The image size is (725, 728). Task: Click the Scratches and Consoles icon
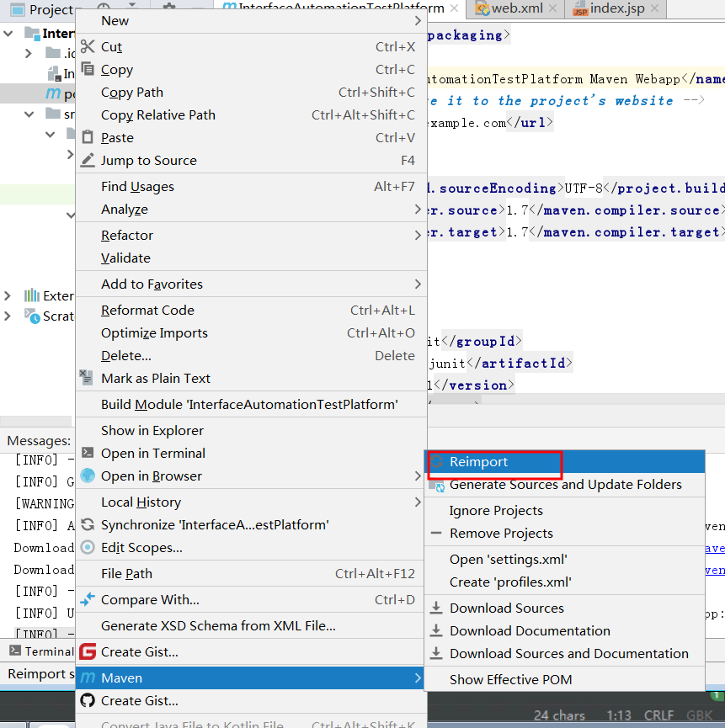pos(32,316)
